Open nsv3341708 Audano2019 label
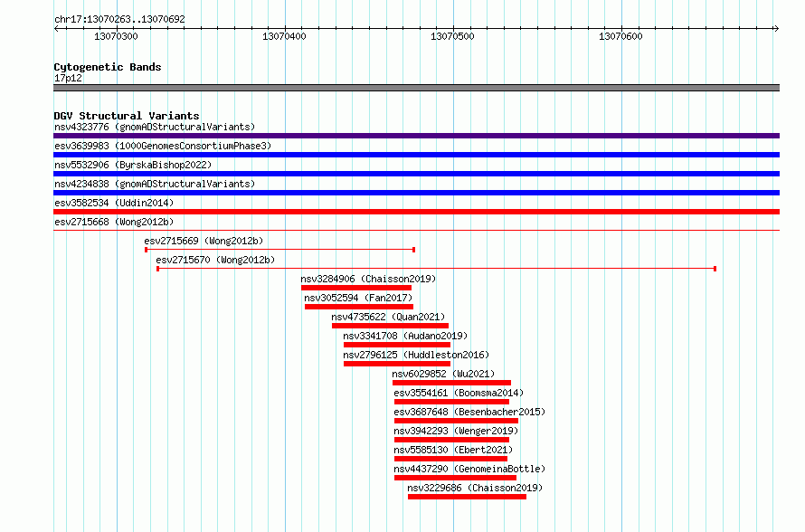The width and height of the screenshot is (805, 532). (x=405, y=336)
